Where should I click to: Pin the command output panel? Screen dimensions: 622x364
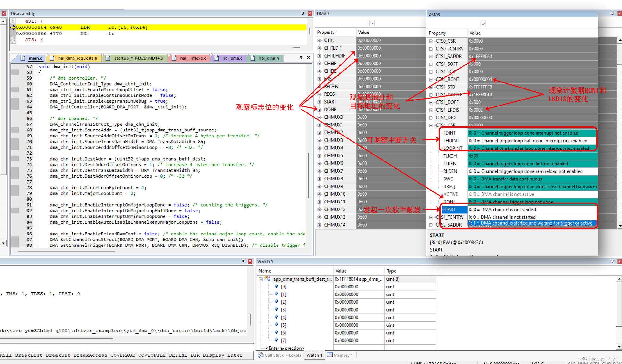coord(243,261)
